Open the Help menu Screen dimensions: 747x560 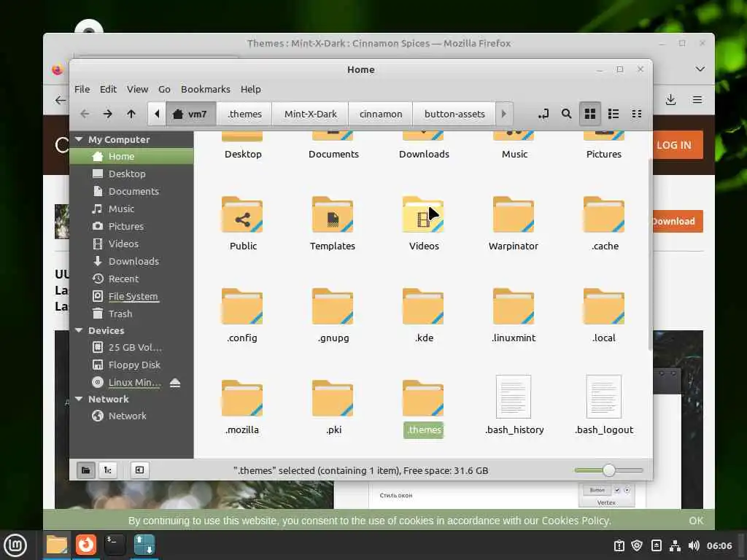pos(251,89)
